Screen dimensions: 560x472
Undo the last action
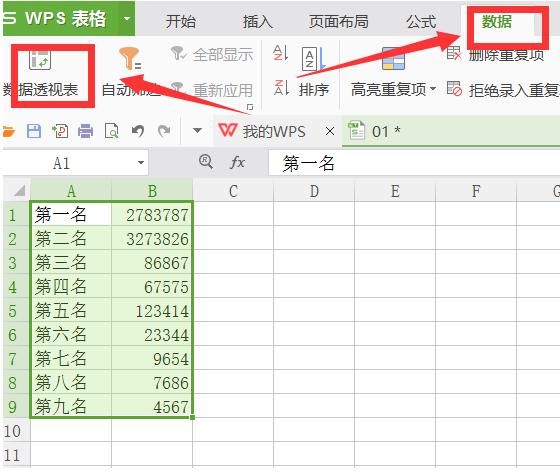[138, 131]
